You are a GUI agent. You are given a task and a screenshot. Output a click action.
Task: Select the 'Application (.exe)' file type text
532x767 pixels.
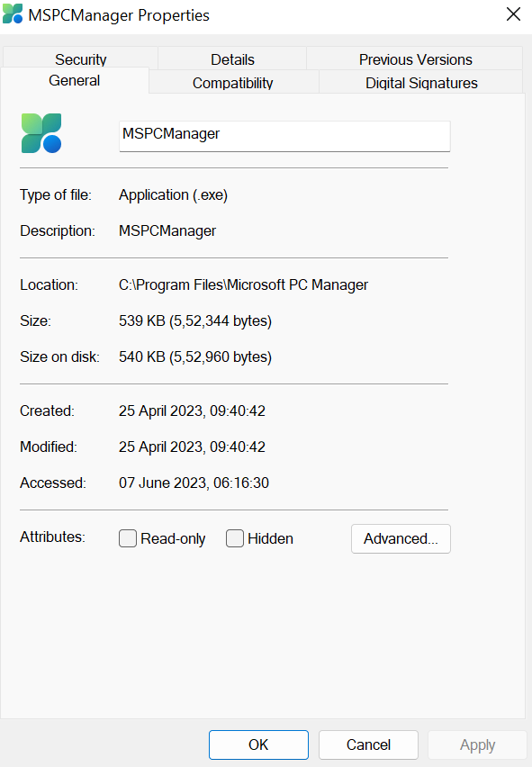173,195
